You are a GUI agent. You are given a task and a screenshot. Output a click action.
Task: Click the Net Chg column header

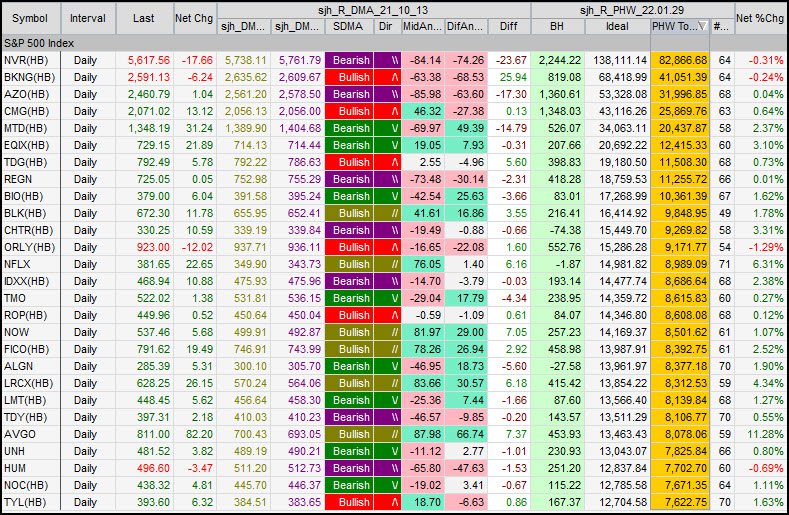click(195, 18)
